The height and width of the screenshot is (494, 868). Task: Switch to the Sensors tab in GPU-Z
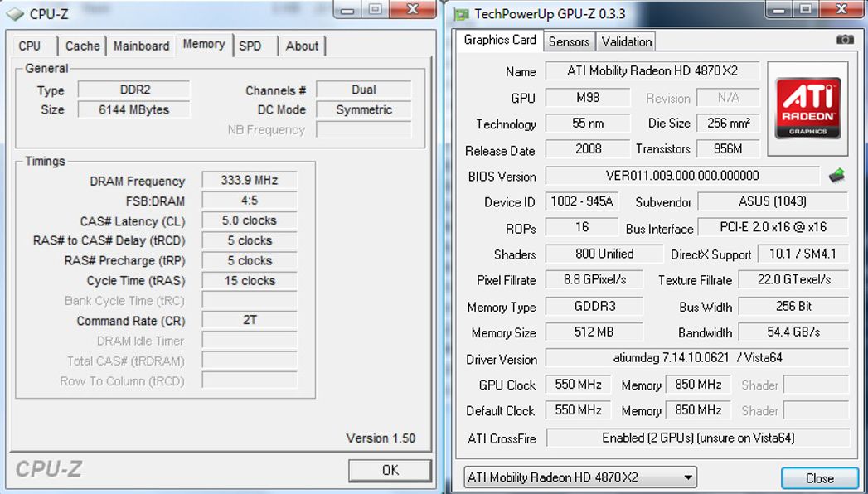[569, 42]
